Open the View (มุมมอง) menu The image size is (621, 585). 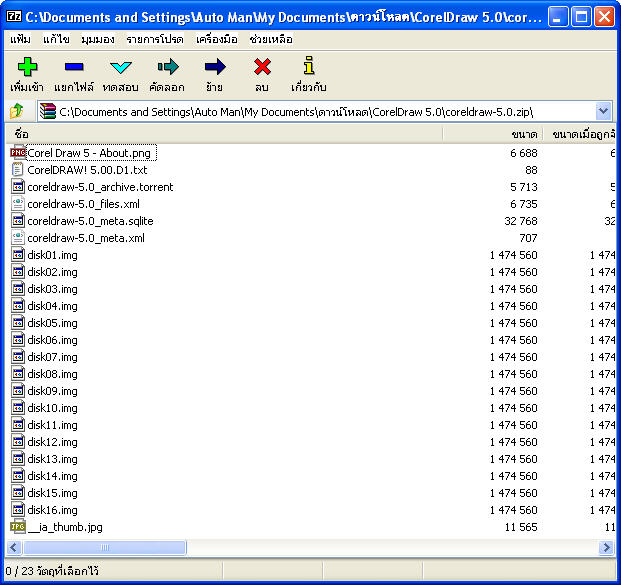(98, 39)
